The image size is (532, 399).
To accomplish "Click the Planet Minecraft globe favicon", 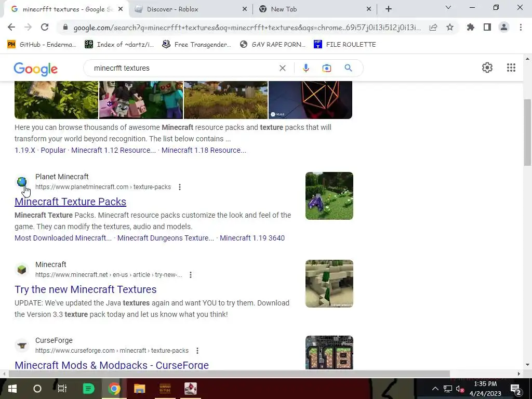I will point(22,182).
